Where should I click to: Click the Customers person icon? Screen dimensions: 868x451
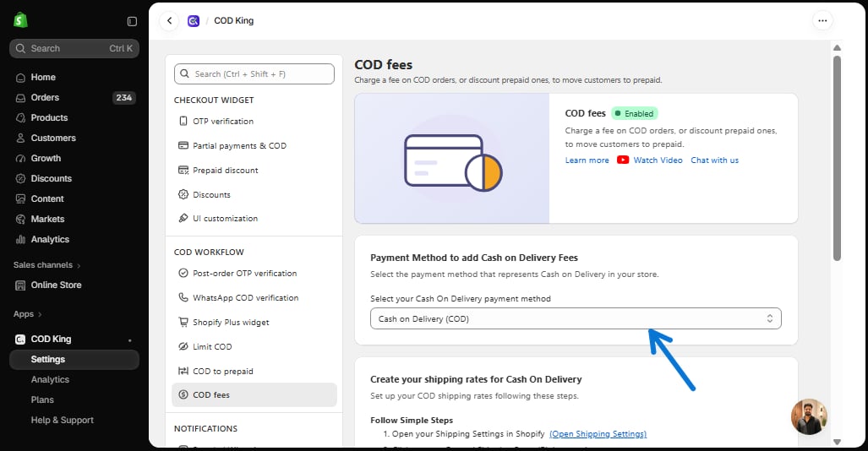pos(20,139)
